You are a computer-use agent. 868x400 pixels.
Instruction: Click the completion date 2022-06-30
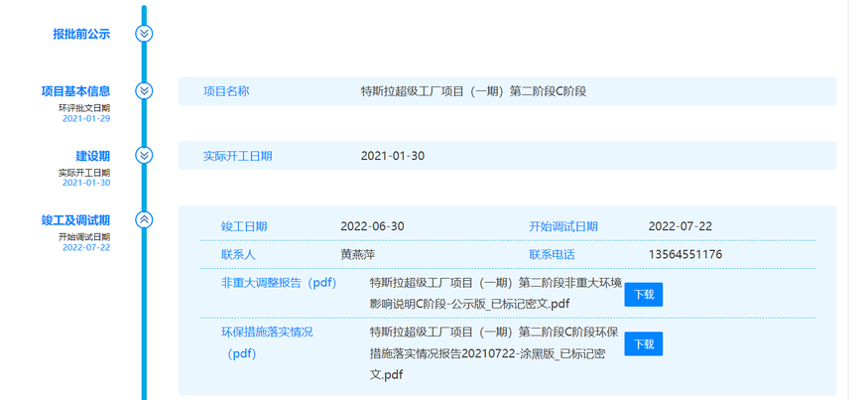(372, 226)
